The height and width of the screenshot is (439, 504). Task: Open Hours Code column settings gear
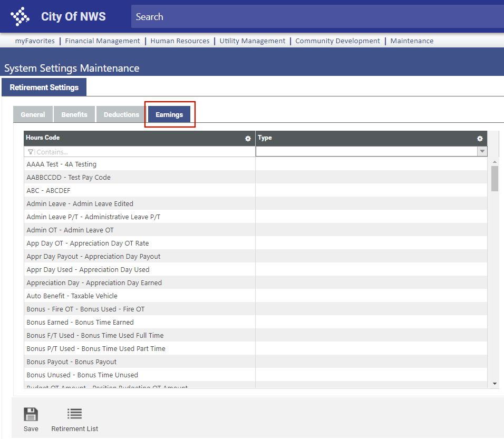click(248, 139)
